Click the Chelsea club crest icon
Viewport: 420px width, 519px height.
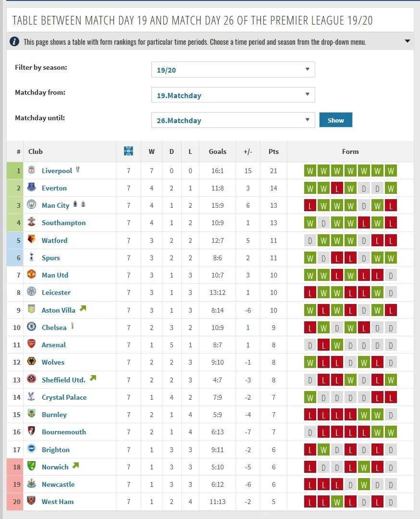tap(31, 327)
